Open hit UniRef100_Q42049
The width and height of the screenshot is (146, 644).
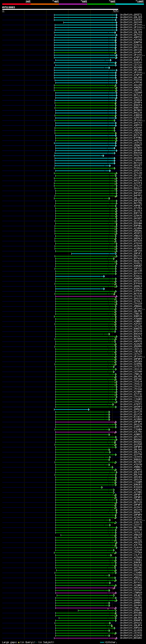pyautogui.click(x=131, y=22)
